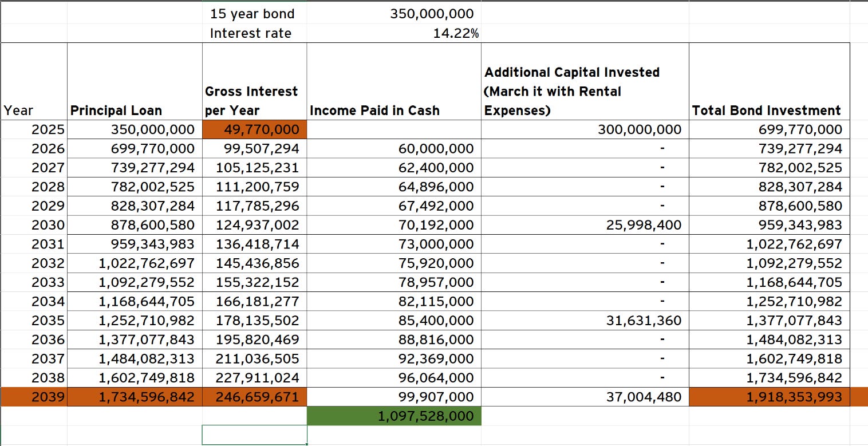Image resolution: width=868 pixels, height=446 pixels.
Task: Select additional capital 31,631,360
Action: point(585,321)
